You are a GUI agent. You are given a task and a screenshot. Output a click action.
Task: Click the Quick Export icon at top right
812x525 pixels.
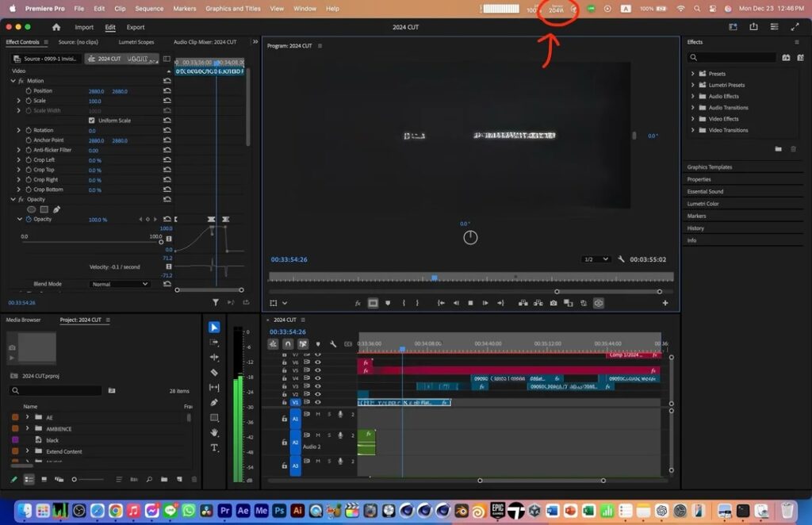point(753,27)
